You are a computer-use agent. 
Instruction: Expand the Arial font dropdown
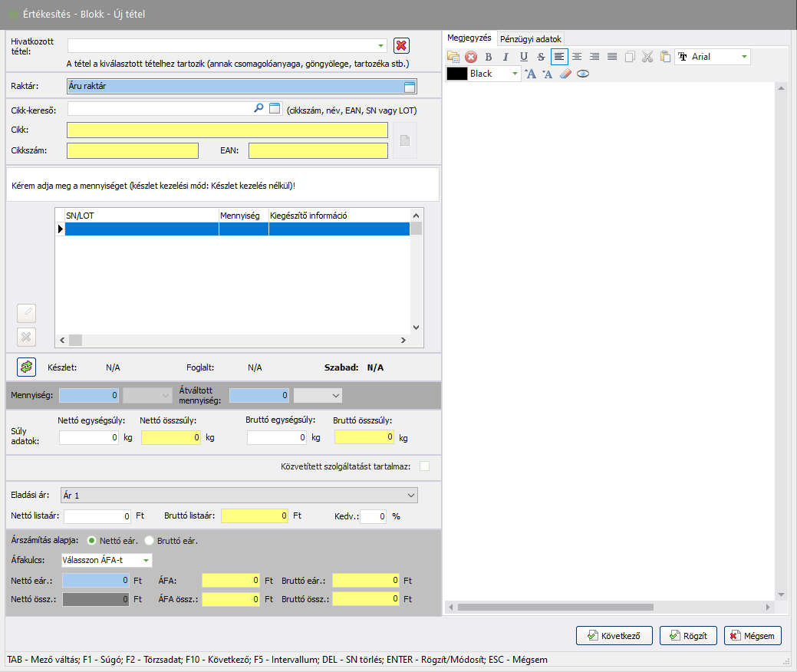pyautogui.click(x=743, y=57)
